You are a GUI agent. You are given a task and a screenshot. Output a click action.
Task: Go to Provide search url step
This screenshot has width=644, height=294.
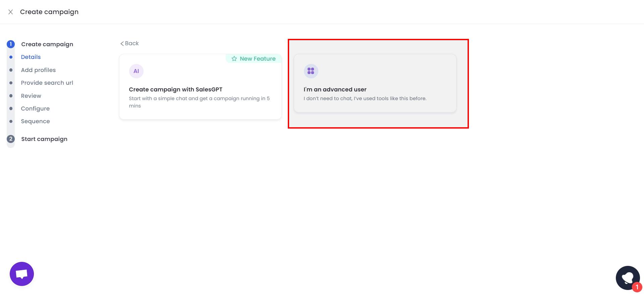[x=47, y=83]
